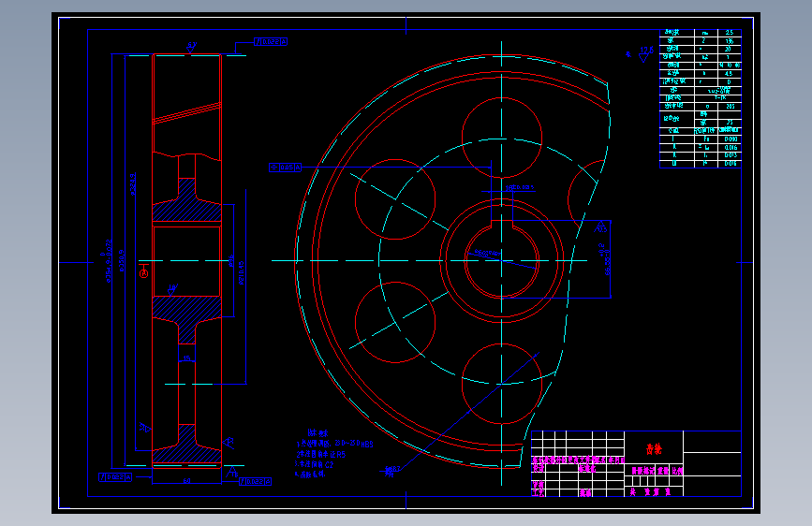
Task: Pick the 60 width dimension text
Action: click(186, 481)
